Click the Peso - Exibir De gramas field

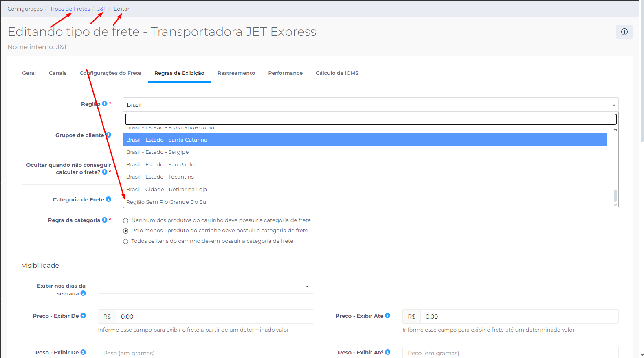coord(206,352)
